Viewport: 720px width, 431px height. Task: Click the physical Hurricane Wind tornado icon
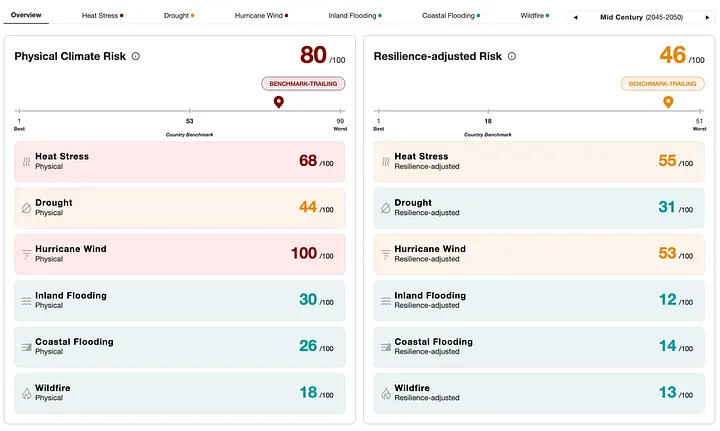27,254
